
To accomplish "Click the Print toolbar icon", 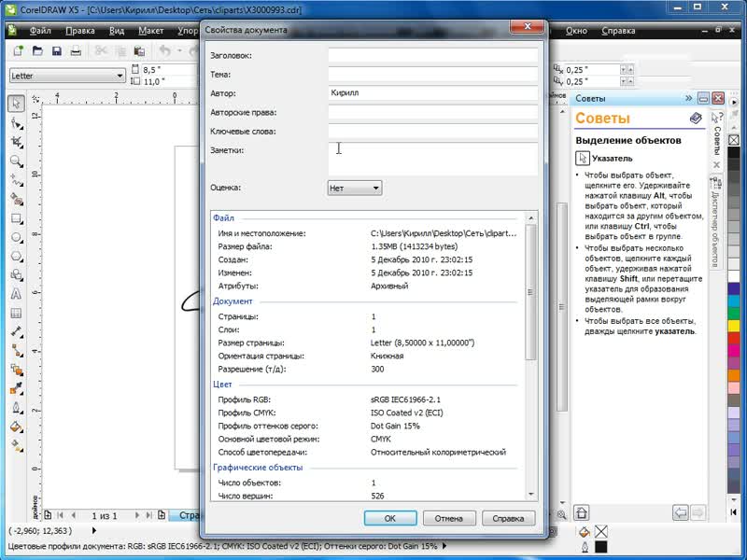I will coord(76,51).
